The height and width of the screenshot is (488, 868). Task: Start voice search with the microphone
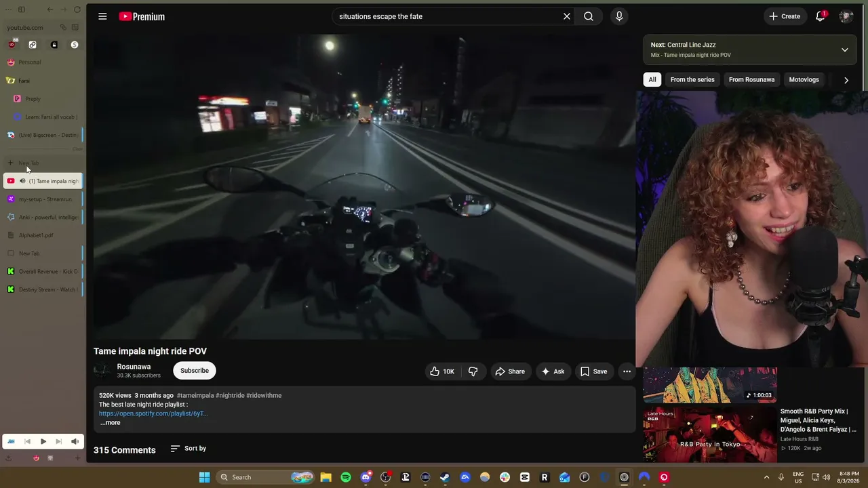pos(619,16)
